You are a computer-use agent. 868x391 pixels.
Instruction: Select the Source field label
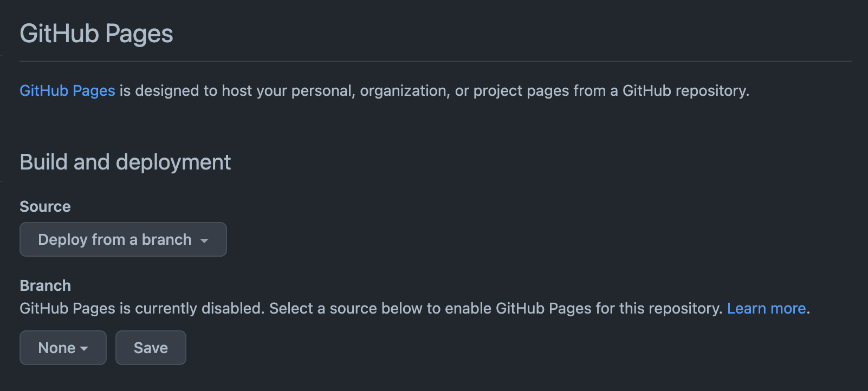pos(45,206)
